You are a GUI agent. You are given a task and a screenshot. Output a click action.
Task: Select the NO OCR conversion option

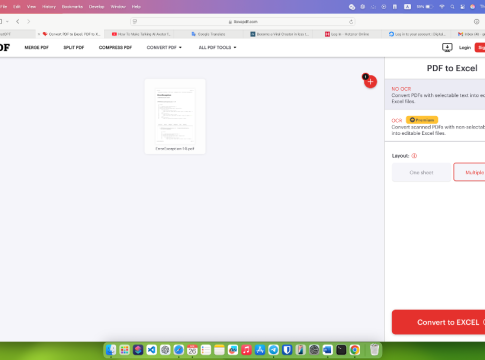pos(435,95)
